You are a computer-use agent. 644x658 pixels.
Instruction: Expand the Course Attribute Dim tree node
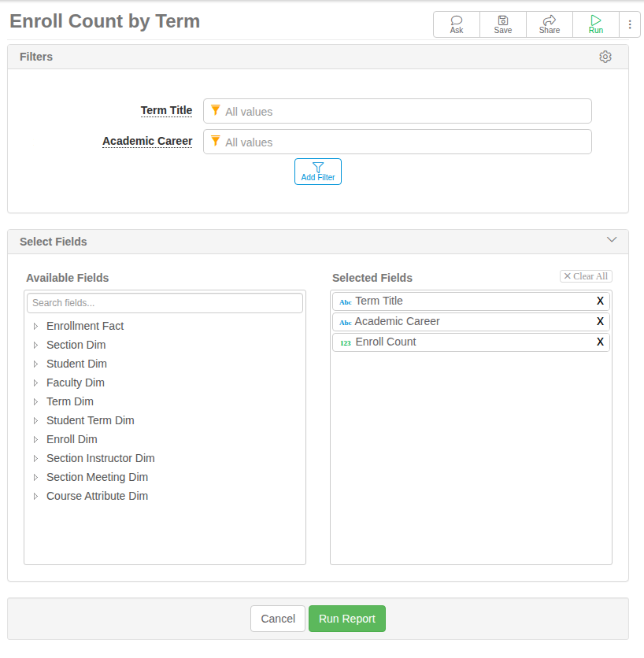tap(35, 496)
